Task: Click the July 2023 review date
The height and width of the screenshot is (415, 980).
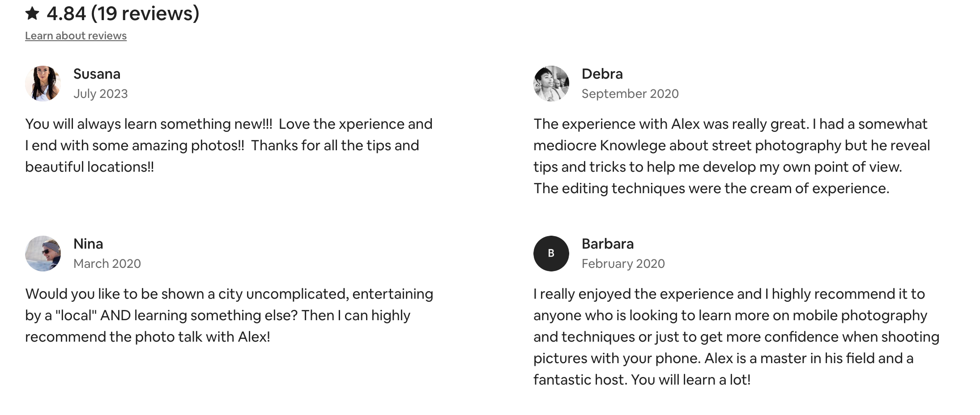Action: pyautogui.click(x=100, y=94)
